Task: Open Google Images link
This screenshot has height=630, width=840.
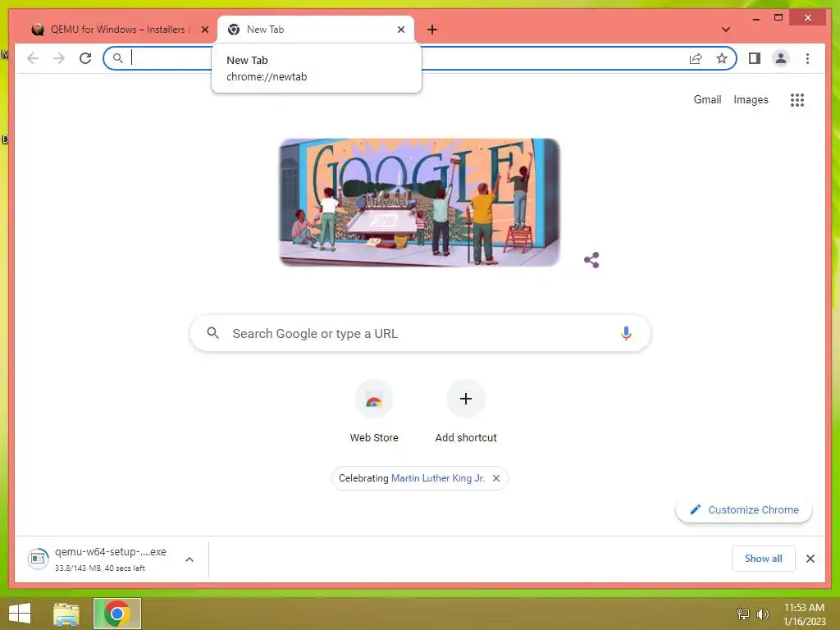Action: point(751,99)
